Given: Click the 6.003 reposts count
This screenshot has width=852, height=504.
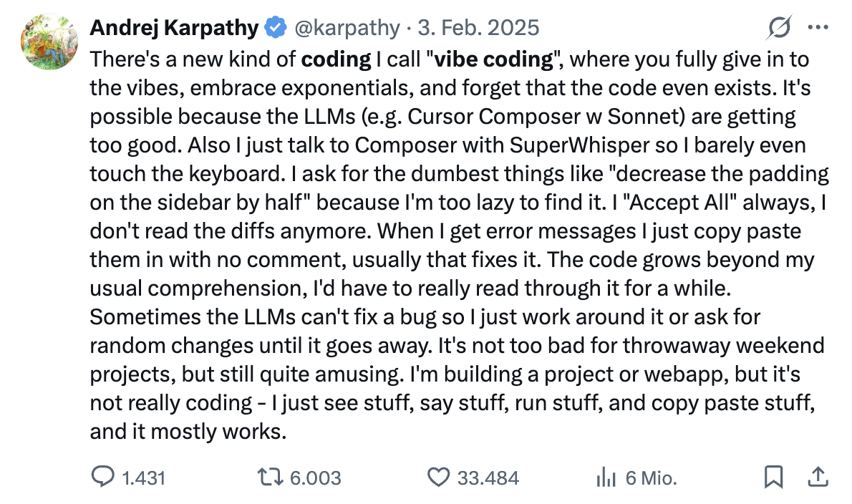Looking at the screenshot, I should click(x=315, y=478).
